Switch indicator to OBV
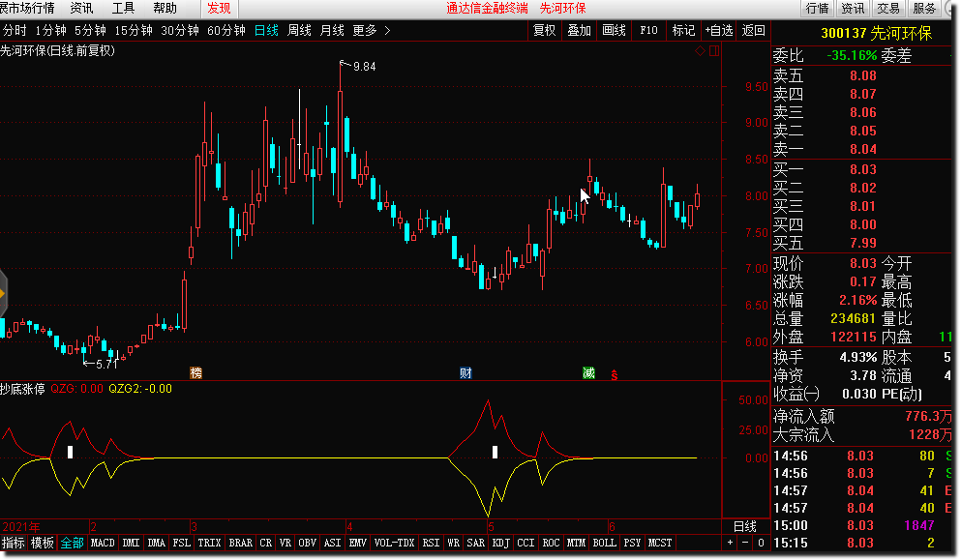This screenshot has width=961, height=560. click(307, 543)
